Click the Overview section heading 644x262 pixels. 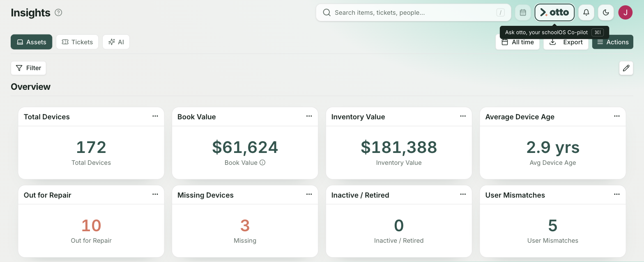pos(31,87)
